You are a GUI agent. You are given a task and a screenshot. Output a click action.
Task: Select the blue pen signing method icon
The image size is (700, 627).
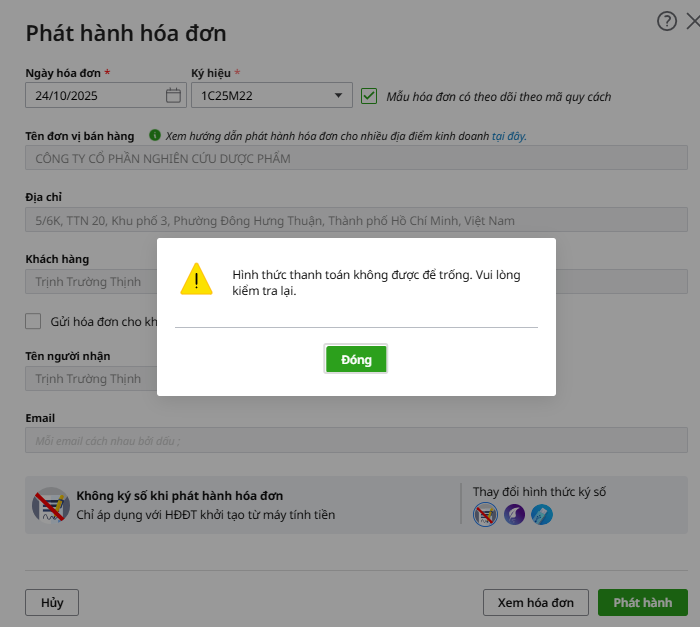[542, 515]
